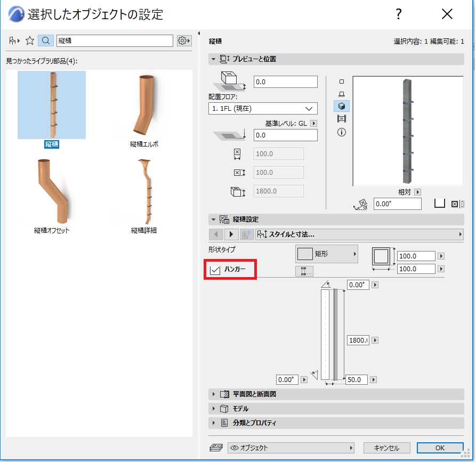Click the elevation to GL value field

[x=285, y=135]
